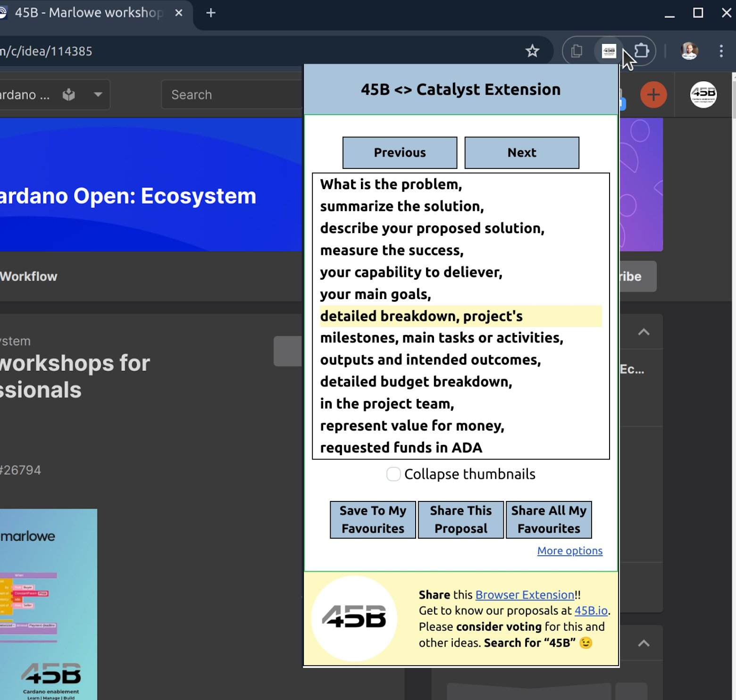Collapse the lower sidebar panel chevron
Screen dimensions: 736x700
(x=644, y=643)
